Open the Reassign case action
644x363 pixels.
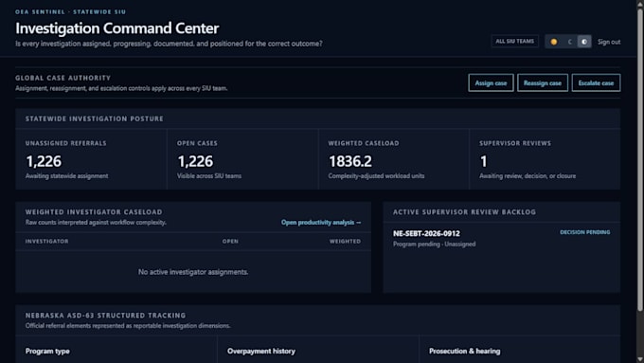pyautogui.click(x=542, y=83)
